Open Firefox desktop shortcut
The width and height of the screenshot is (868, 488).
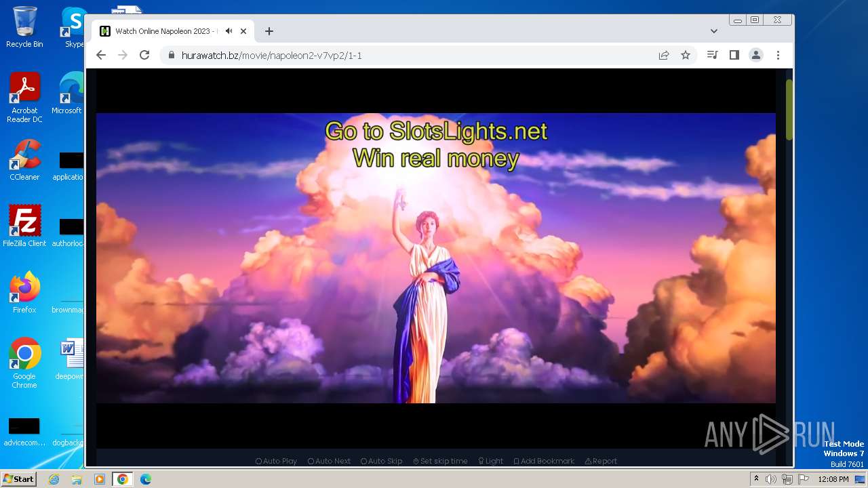pos(24,293)
